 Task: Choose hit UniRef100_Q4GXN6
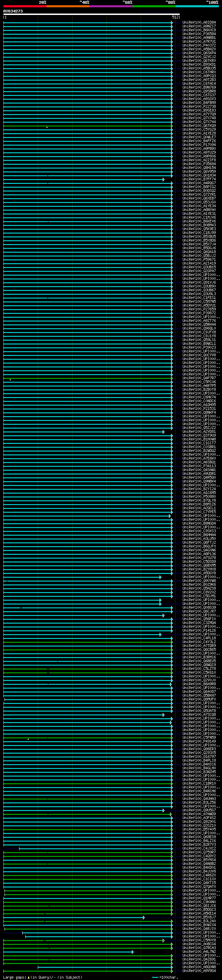click(199, 550)
